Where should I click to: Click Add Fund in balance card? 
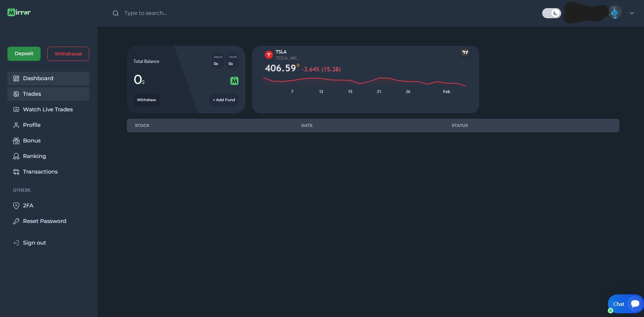(x=224, y=100)
